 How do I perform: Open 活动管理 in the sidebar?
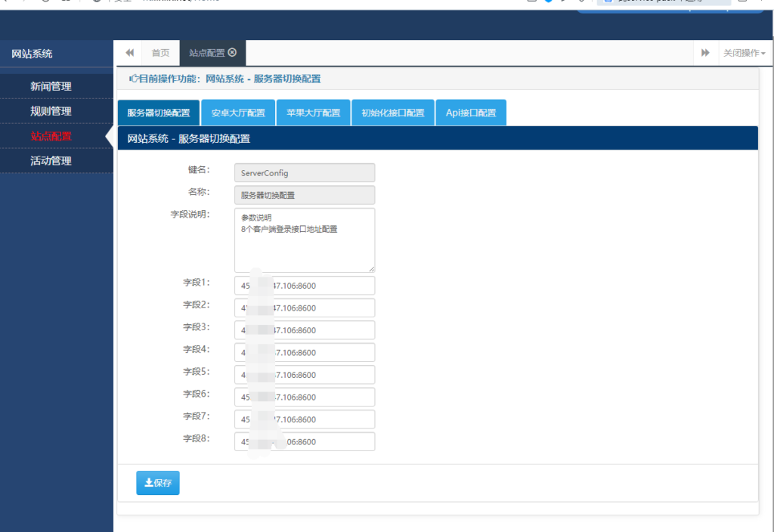pyautogui.click(x=51, y=161)
